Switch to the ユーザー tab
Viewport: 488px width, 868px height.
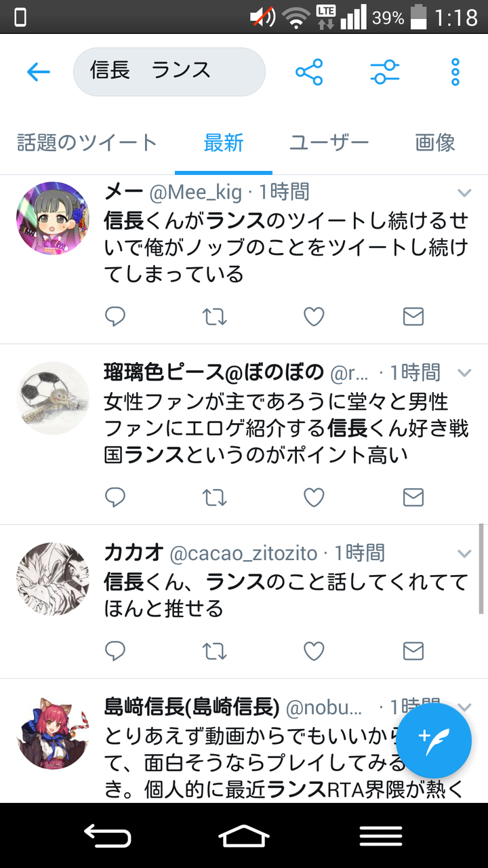click(x=329, y=143)
